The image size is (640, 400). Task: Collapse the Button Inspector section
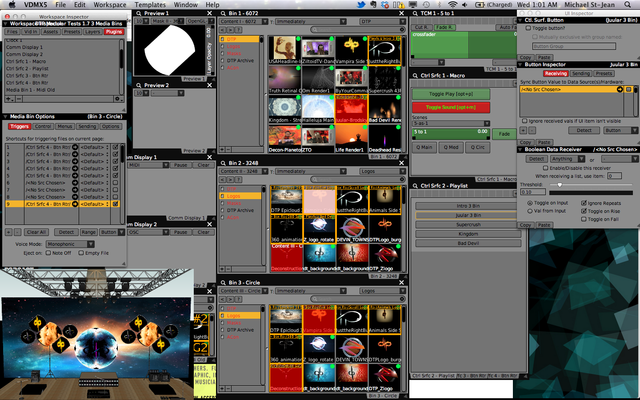(521, 64)
